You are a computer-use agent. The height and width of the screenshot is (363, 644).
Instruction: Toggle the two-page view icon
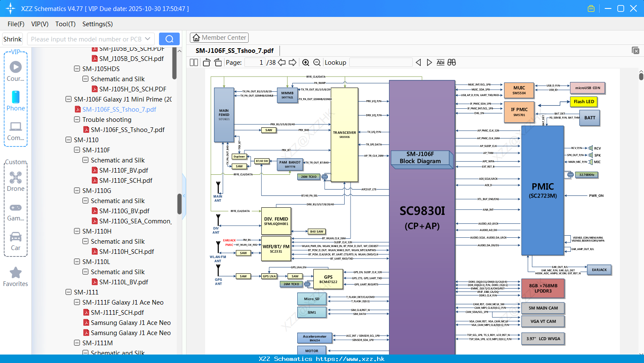[194, 63]
